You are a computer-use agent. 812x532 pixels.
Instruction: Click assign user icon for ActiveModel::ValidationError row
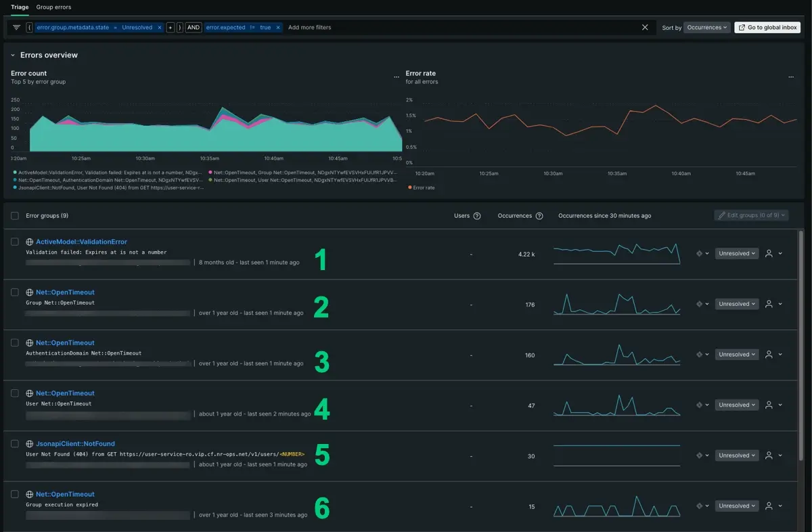[x=769, y=254]
